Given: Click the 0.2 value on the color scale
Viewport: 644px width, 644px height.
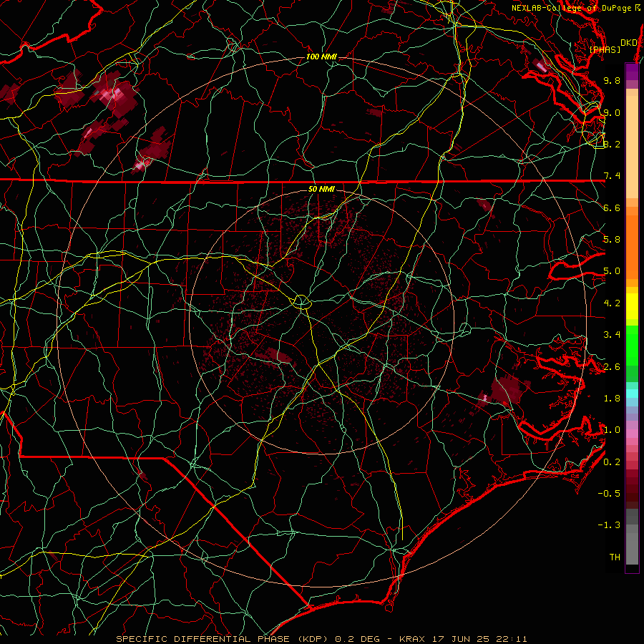Looking at the screenshot, I should click(612, 462).
